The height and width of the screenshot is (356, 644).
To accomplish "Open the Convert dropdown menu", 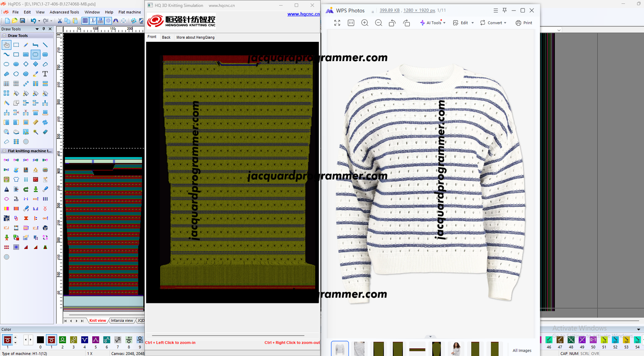I will pos(493,23).
